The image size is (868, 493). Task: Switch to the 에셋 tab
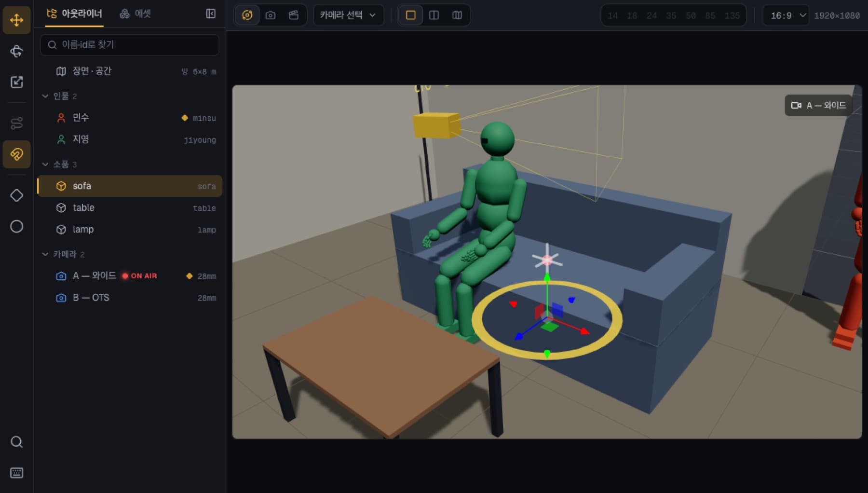136,14
